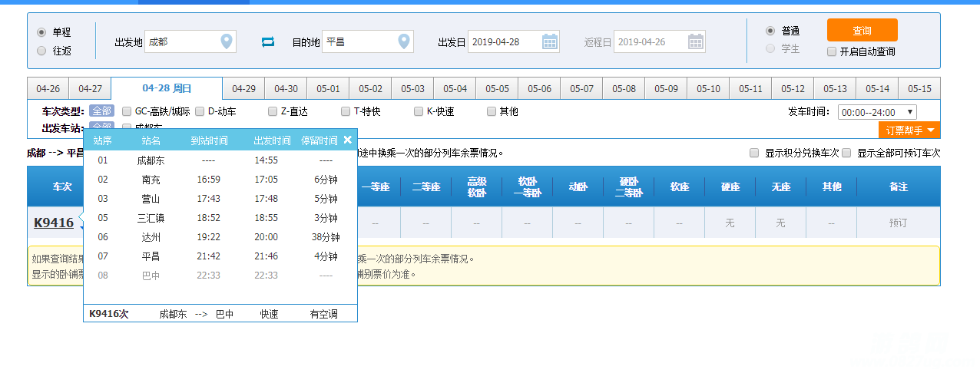Enable the 开启自动查询 checkbox
This screenshot has width=980, height=373.
coord(832,52)
